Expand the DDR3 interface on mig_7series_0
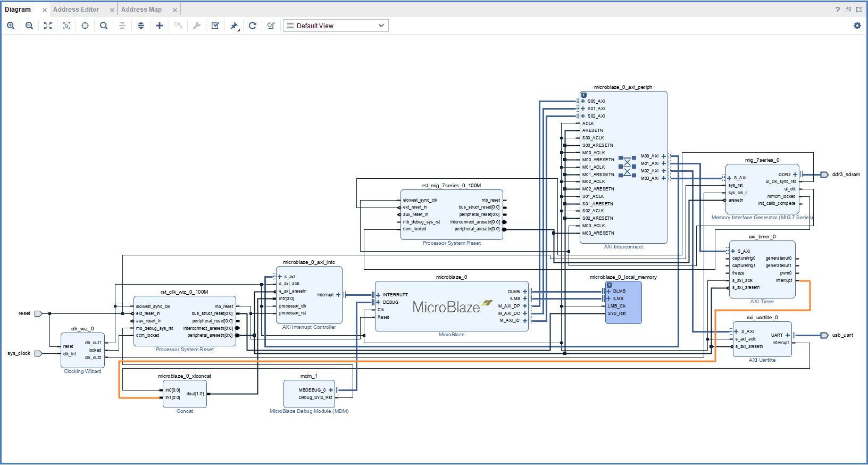The height and width of the screenshot is (465, 868). tap(795, 175)
